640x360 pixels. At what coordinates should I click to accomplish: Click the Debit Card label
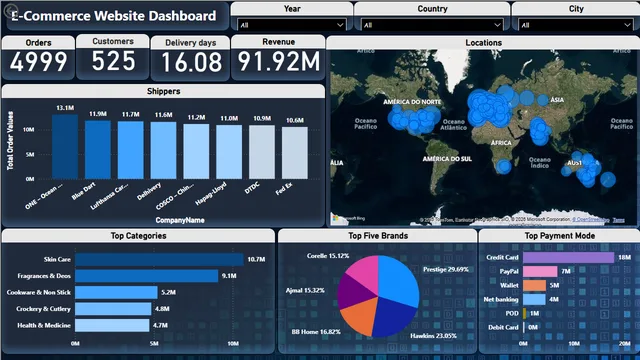point(503,327)
